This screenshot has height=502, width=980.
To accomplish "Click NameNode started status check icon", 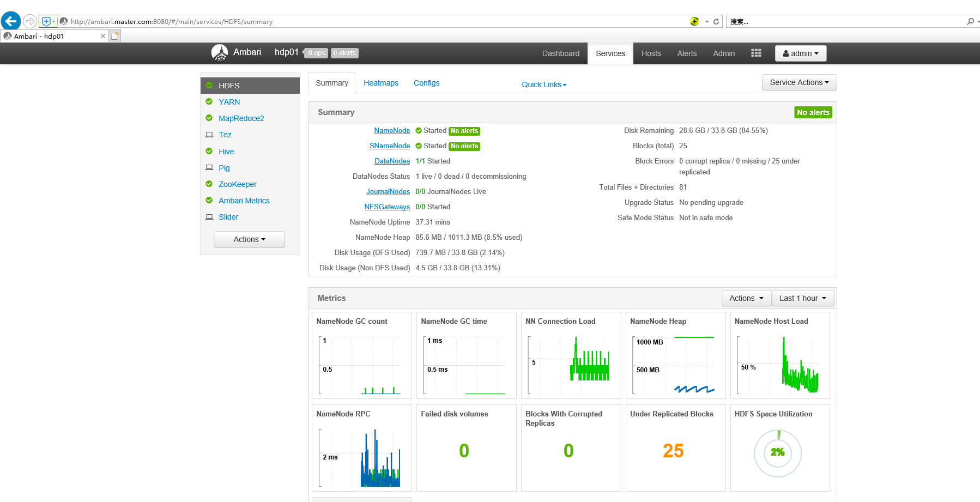I will (x=419, y=130).
